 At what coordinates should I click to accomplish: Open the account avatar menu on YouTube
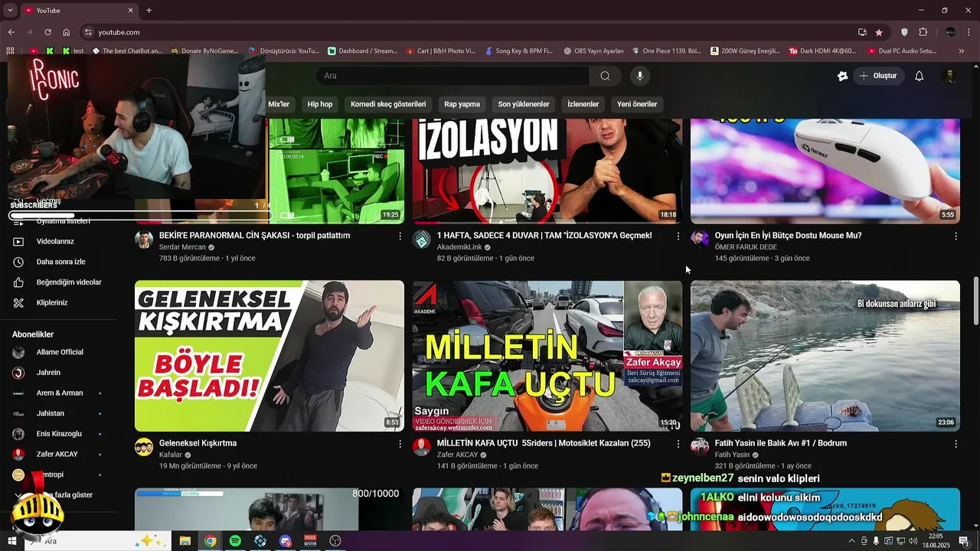point(949,76)
